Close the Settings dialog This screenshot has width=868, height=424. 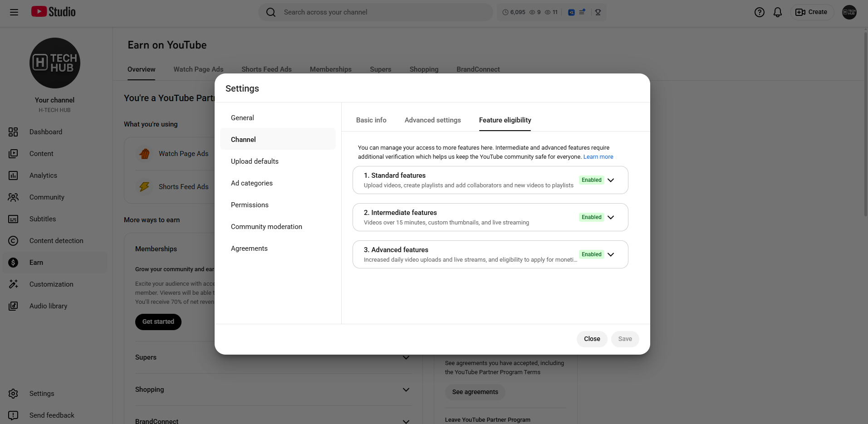tap(592, 339)
